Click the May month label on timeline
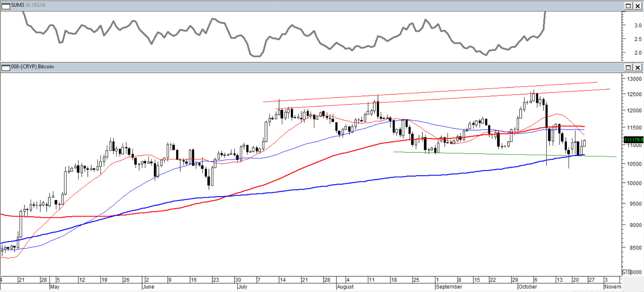This screenshot has height=292, width=644. tap(55, 287)
